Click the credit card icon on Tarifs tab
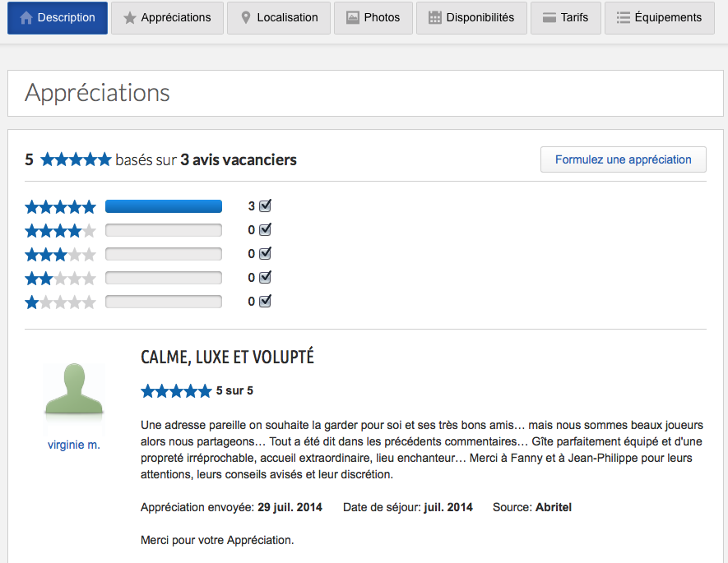Screen dimensions: 728x563 pos(549,17)
